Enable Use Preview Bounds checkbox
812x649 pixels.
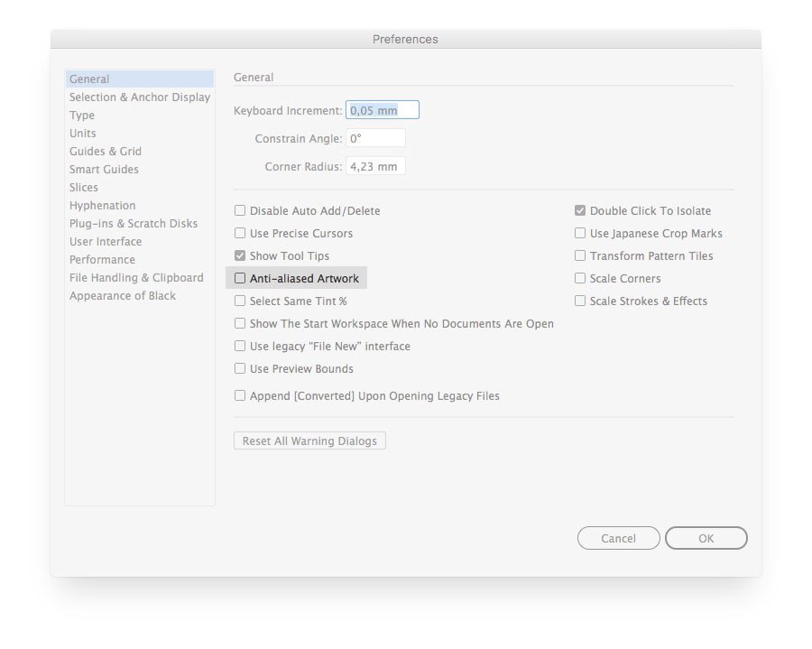[240, 368]
